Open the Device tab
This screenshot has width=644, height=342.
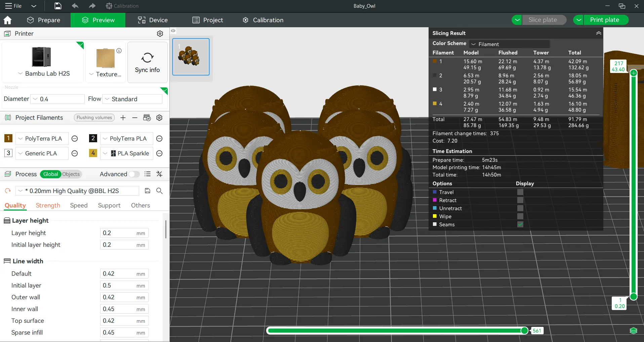[153, 20]
